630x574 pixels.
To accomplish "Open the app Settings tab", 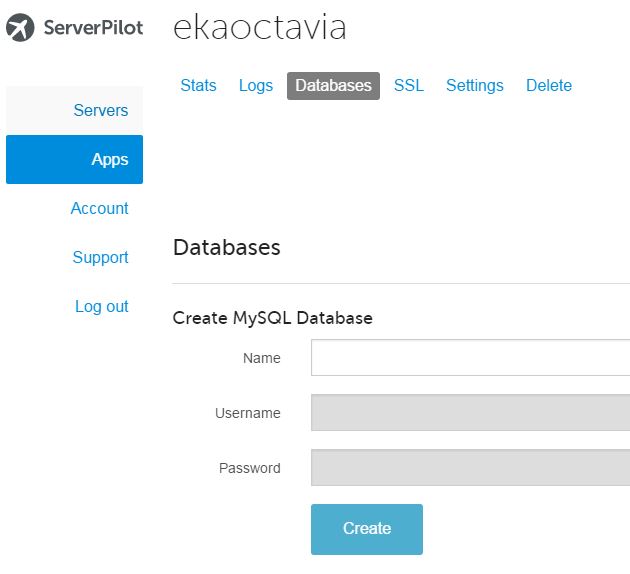I will pos(475,86).
